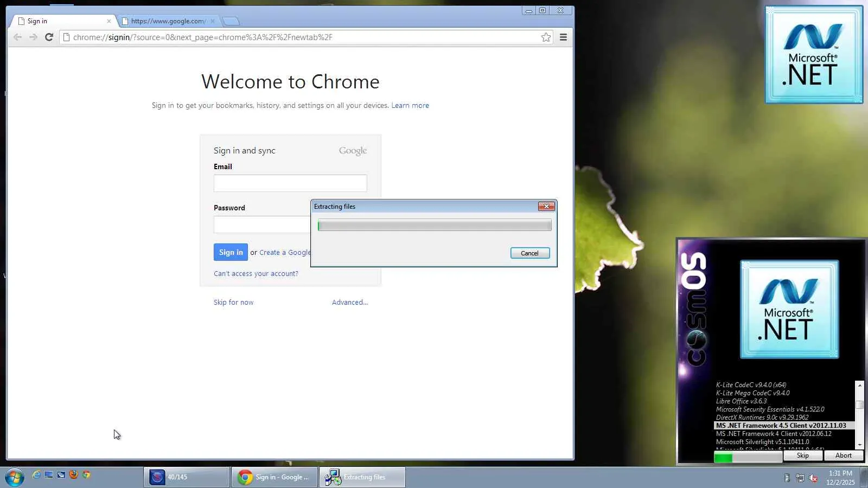The height and width of the screenshot is (488, 868).
Task: Switch to the Sign in tab
Action: 62,21
